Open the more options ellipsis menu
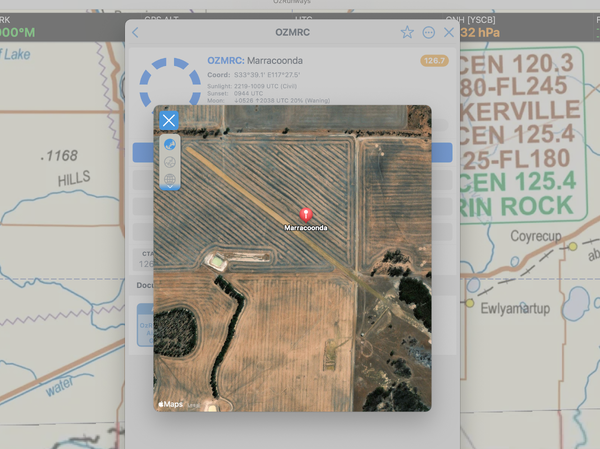The width and height of the screenshot is (600, 449). click(429, 32)
